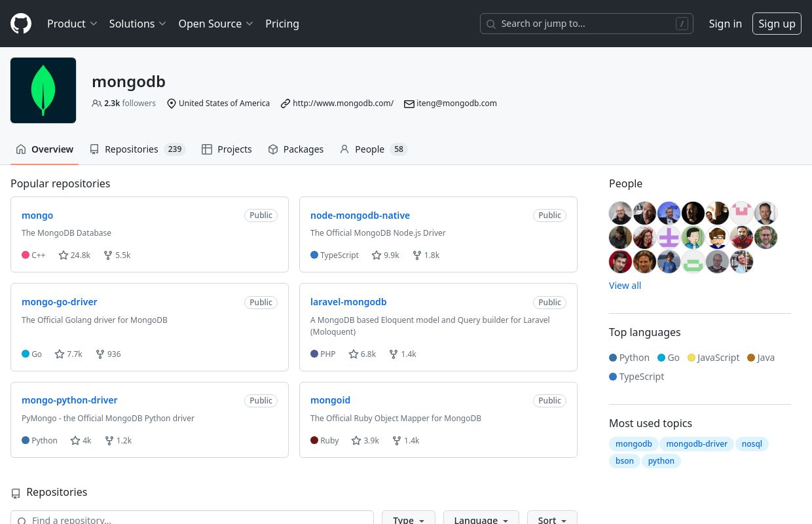This screenshot has height=524, width=812.
Task: Filter by Go top language
Action: (x=669, y=358)
